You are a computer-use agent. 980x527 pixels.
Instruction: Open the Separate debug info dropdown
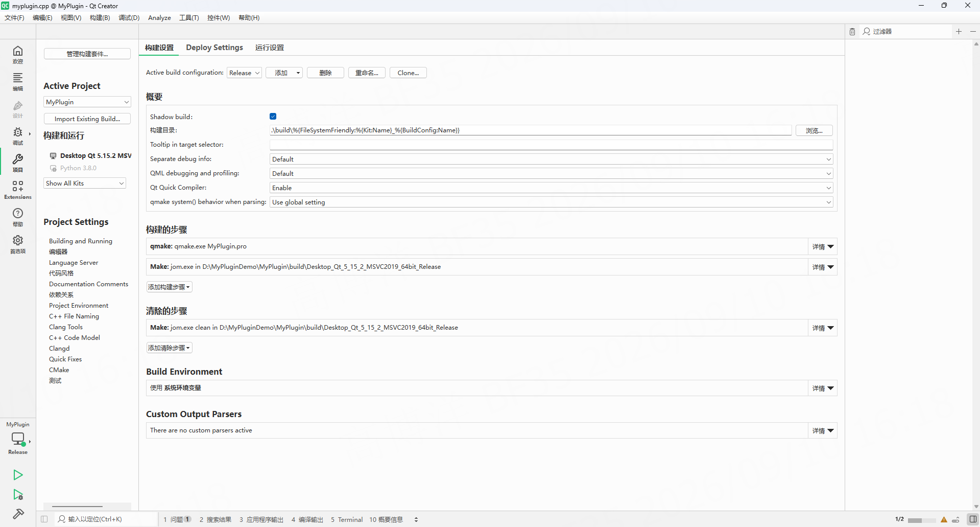[x=551, y=159]
